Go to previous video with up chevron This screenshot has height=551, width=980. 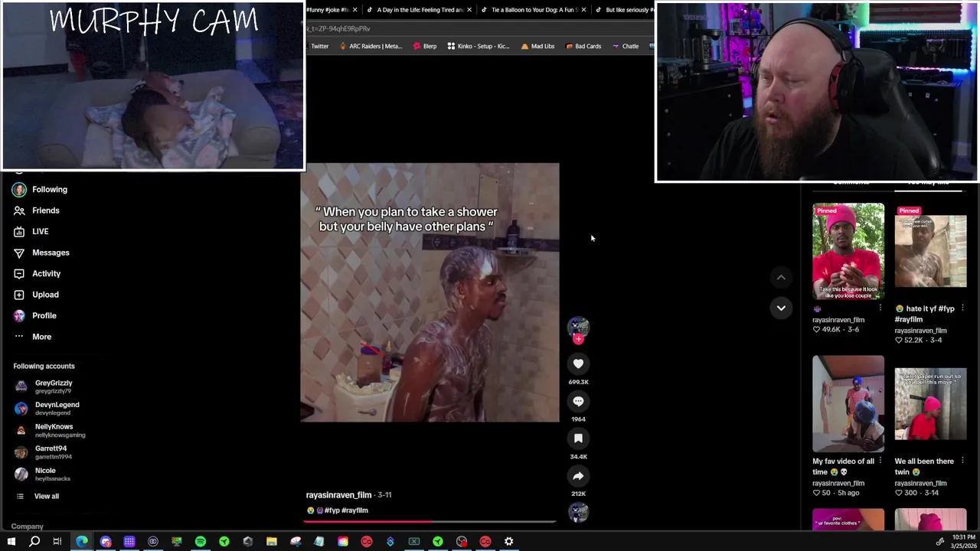(x=781, y=277)
